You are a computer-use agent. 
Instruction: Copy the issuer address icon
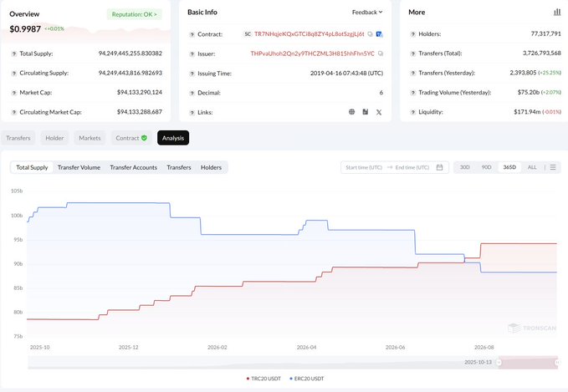tap(381, 53)
